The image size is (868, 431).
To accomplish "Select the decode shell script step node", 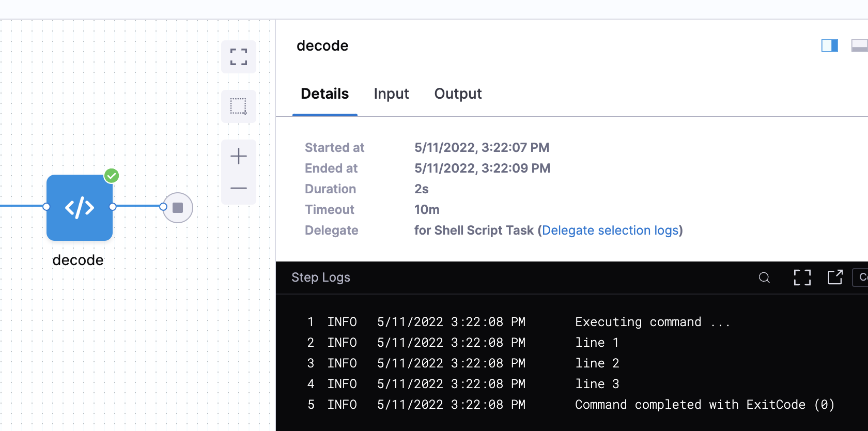I will pos(80,208).
